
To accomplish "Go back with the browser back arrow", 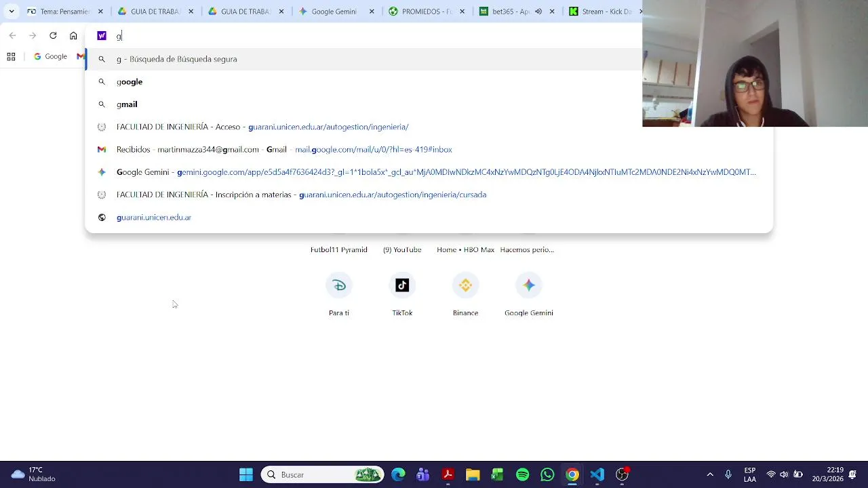I will pyautogui.click(x=12, y=36).
